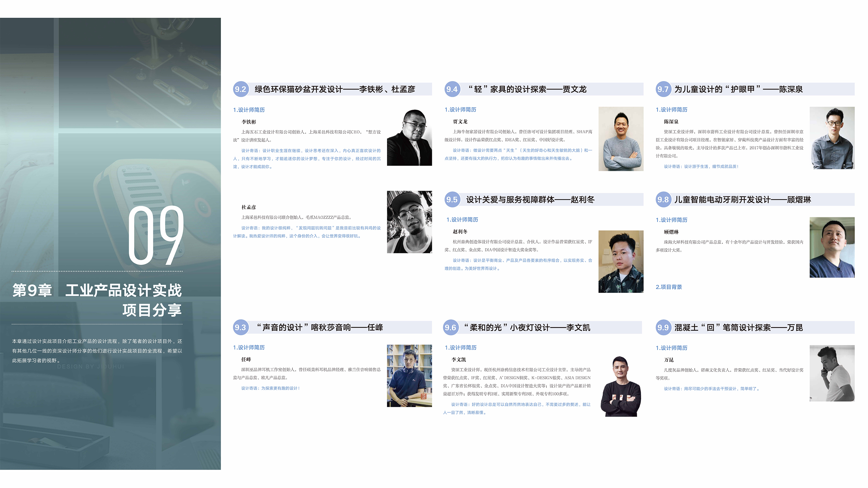Image resolution: width=868 pixels, height=488 pixels.
Task: Click the 9.6 section number badge
Action: (451, 327)
